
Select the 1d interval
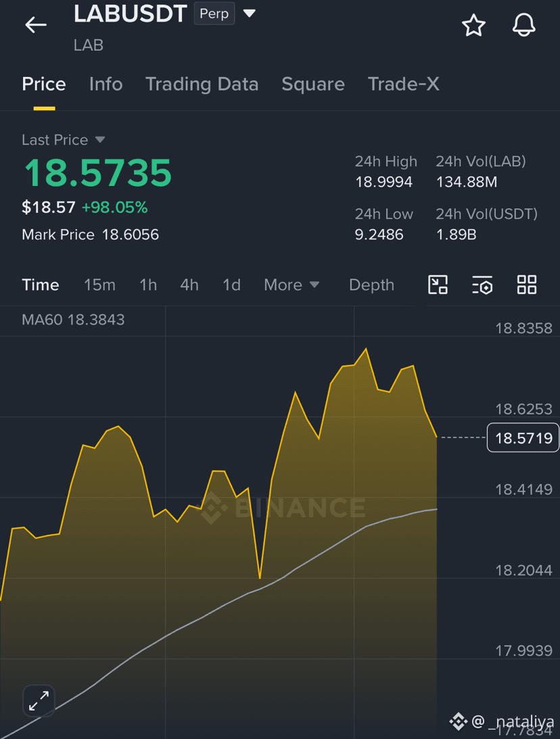point(231,285)
